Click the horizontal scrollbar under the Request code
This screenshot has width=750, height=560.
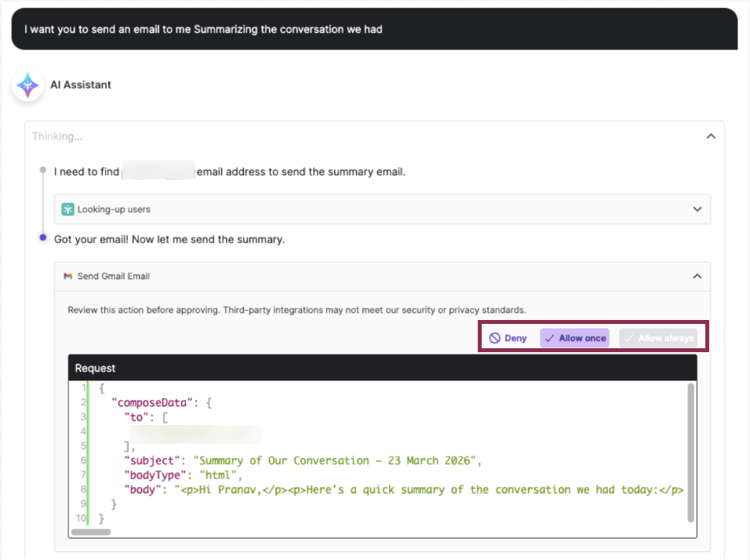click(x=90, y=532)
